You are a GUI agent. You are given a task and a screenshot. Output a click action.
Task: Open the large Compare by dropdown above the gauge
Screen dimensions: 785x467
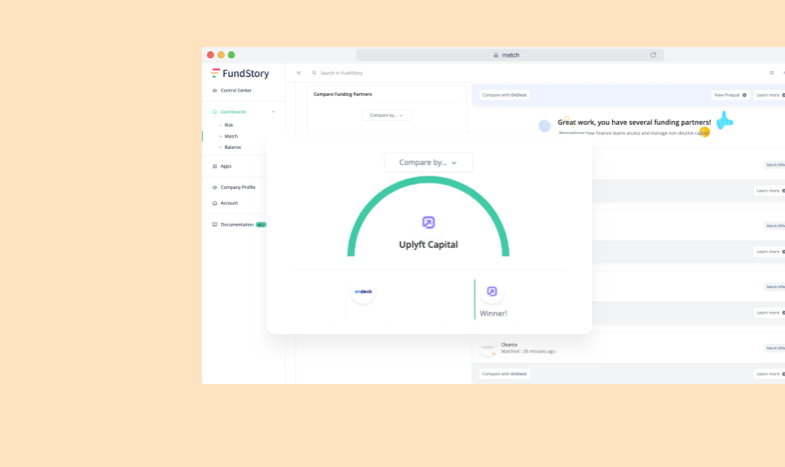428,162
